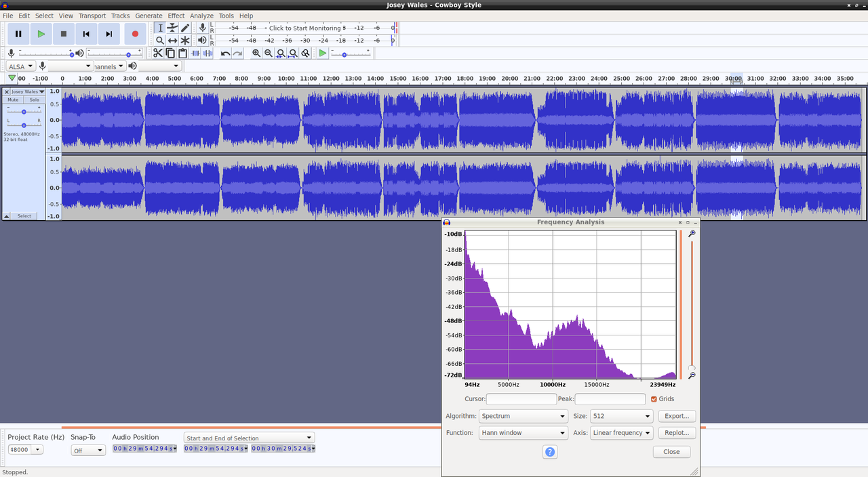This screenshot has width=868, height=477.
Task: Click the playback meter speaker icon
Action: point(202,41)
